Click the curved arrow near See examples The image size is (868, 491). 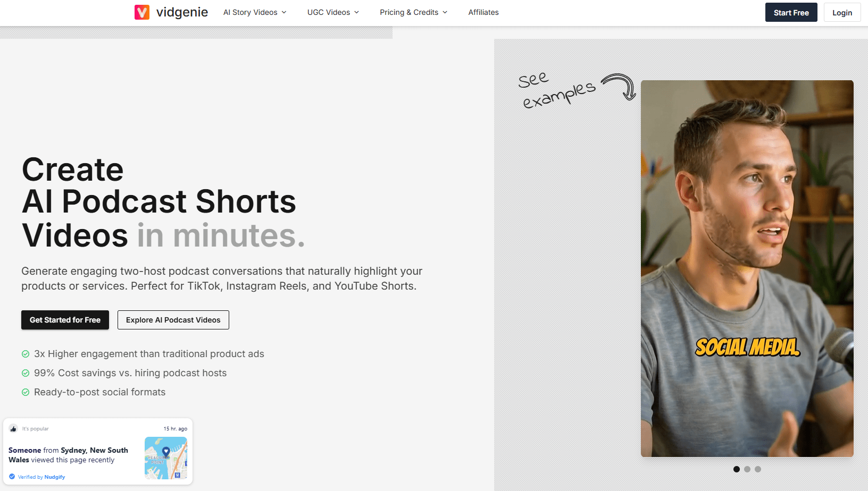pyautogui.click(x=620, y=86)
